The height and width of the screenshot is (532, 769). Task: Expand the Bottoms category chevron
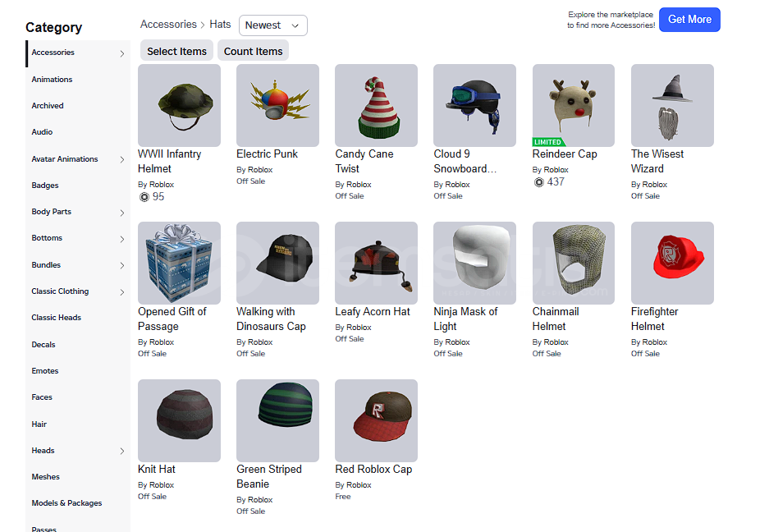click(x=122, y=239)
